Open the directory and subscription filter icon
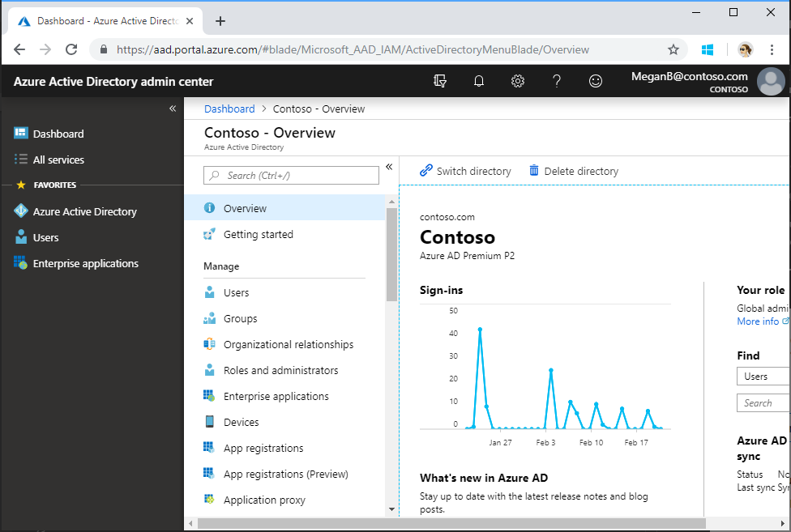The height and width of the screenshot is (532, 791). (x=440, y=81)
